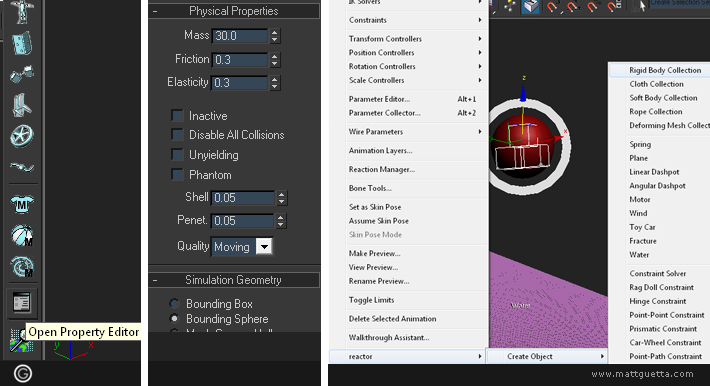Screen dimensions: 710x386
Task: Click the Soft Body modifier ball icon
Action: (21, 236)
